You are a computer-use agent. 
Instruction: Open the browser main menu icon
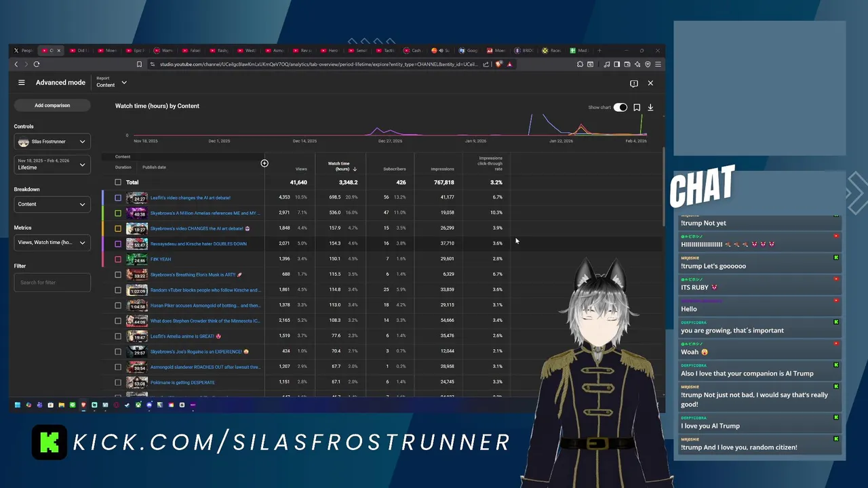[658, 64]
